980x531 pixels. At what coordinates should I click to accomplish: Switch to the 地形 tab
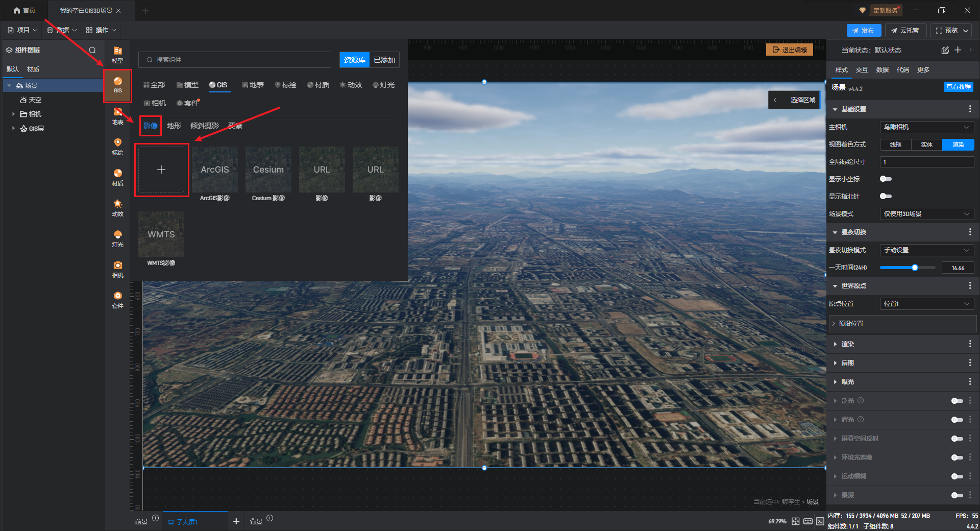click(x=174, y=126)
